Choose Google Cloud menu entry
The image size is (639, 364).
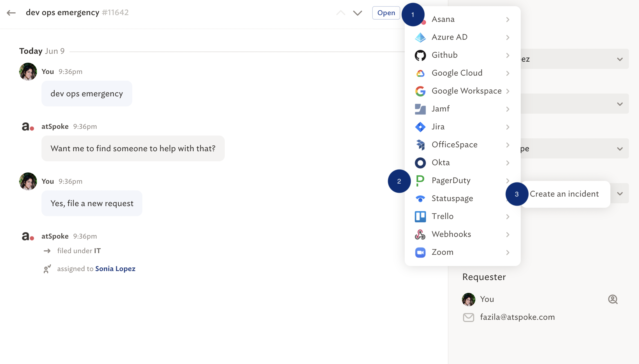(x=462, y=73)
